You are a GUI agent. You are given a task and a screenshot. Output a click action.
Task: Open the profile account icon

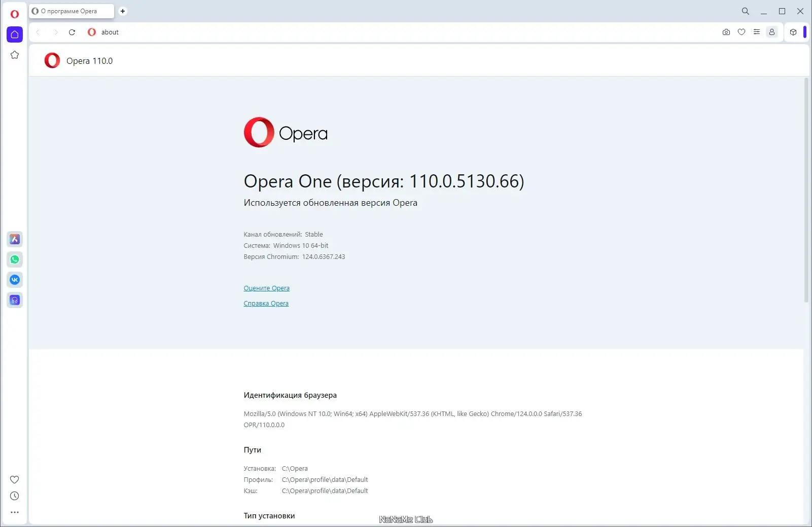click(772, 32)
